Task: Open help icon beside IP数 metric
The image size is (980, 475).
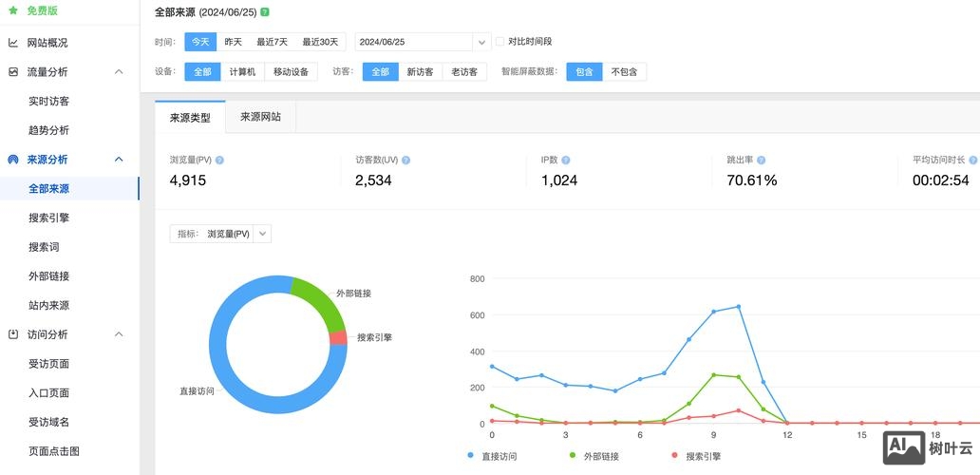Action: pos(566,160)
